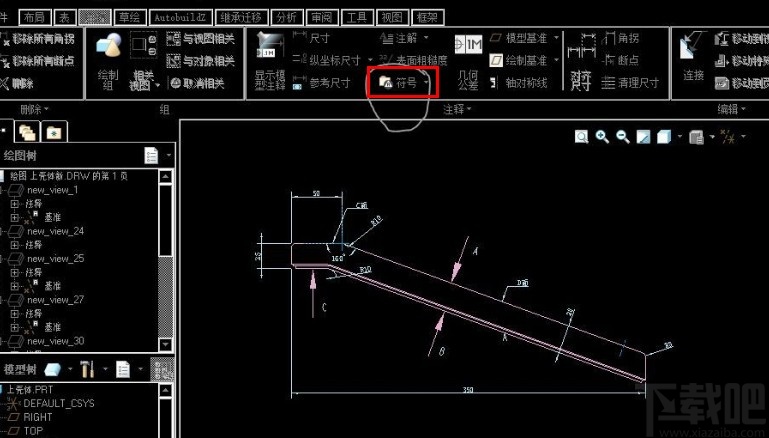The width and height of the screenshot is (769, 438).
Task: Click the 断点 break tool
Action: 620,60
